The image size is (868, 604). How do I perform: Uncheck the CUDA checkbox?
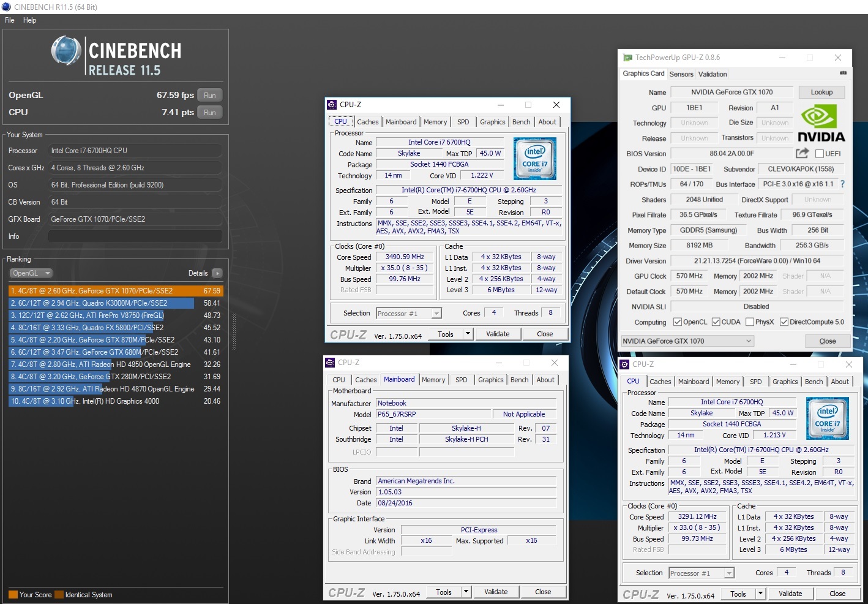pyautogui.click(x=716, y=322)
